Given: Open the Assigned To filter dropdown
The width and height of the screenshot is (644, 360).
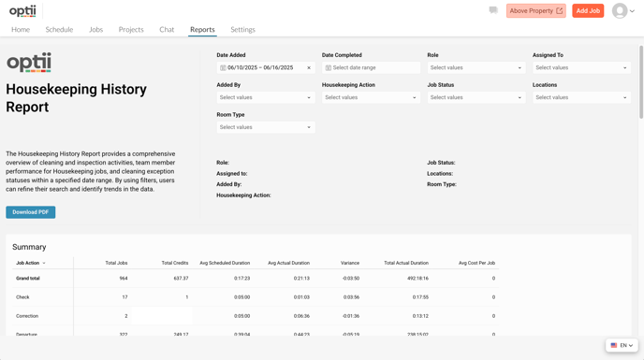Looking at the screenshot, I should (581, 67).
